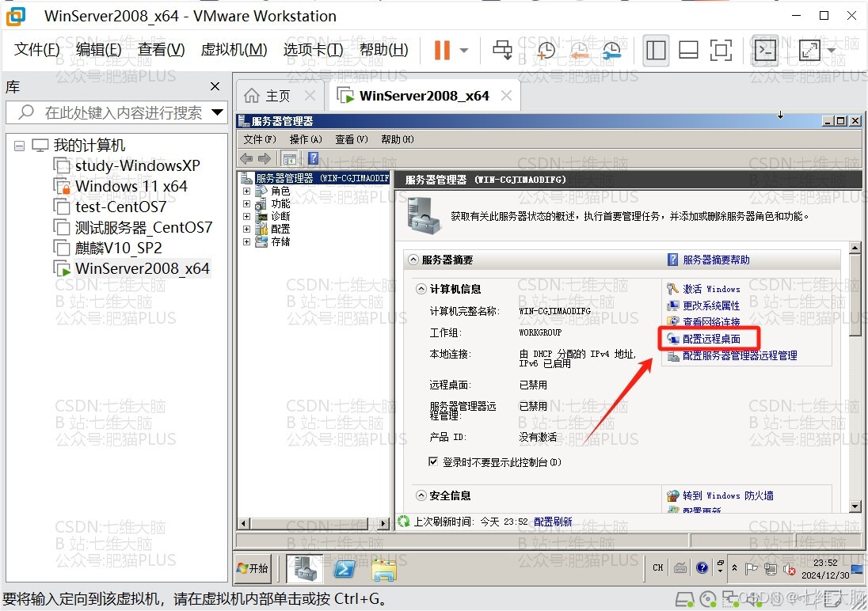The image size is (868, 611).
Task: Open 服务器摘要帮助 link
Action: 716,260
